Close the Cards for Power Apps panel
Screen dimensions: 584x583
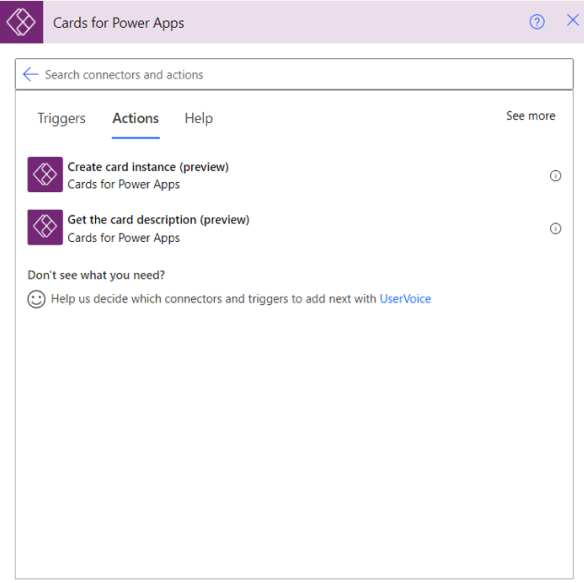click(x=572, y=20)
